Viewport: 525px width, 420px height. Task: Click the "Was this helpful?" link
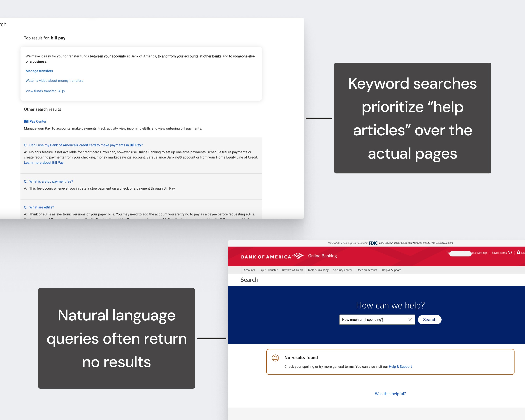click(390, 394)
